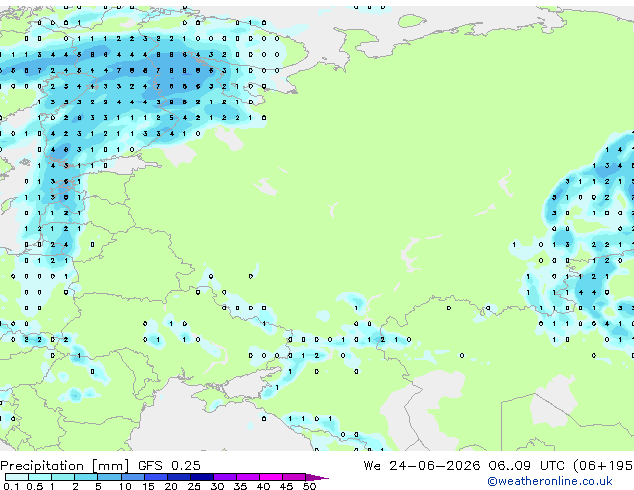Click the 'GFS 0.25' model label

pos(169,466)
